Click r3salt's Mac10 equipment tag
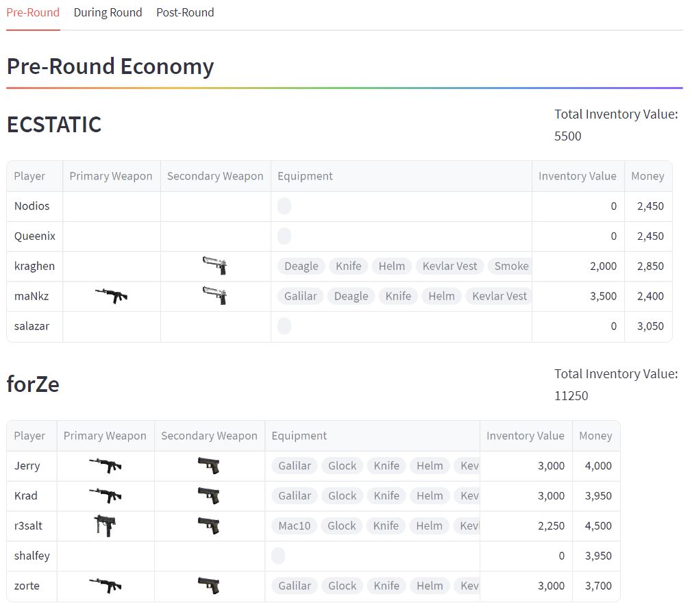 coord(295,526)
